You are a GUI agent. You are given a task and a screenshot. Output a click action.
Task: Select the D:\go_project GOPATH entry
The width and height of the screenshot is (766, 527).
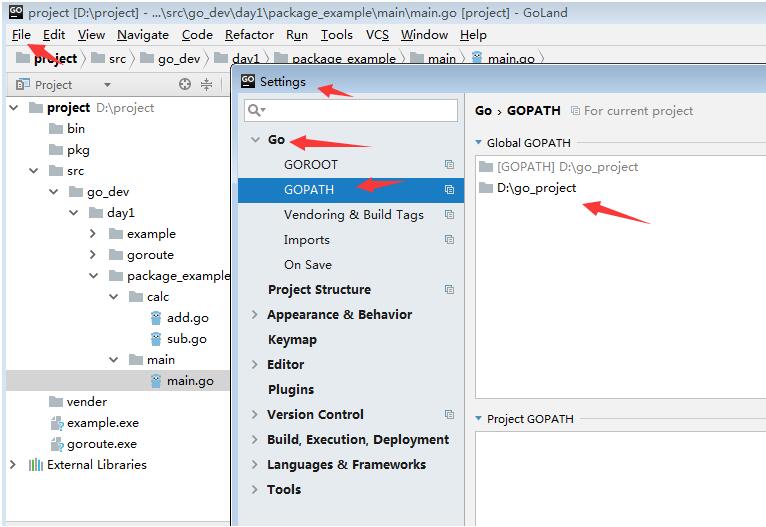pyautogui.click(x=536, y=188)
